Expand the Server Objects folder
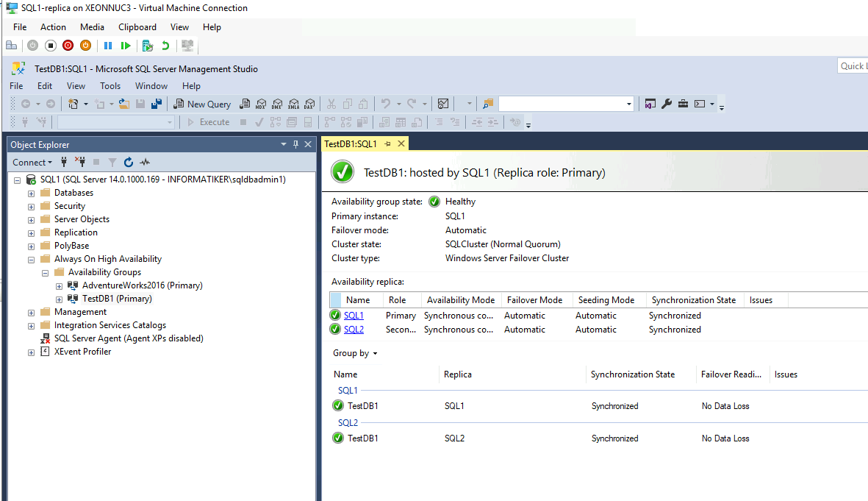Image resolution: width=868 pixels, height=501 pixels. (31, 220)
